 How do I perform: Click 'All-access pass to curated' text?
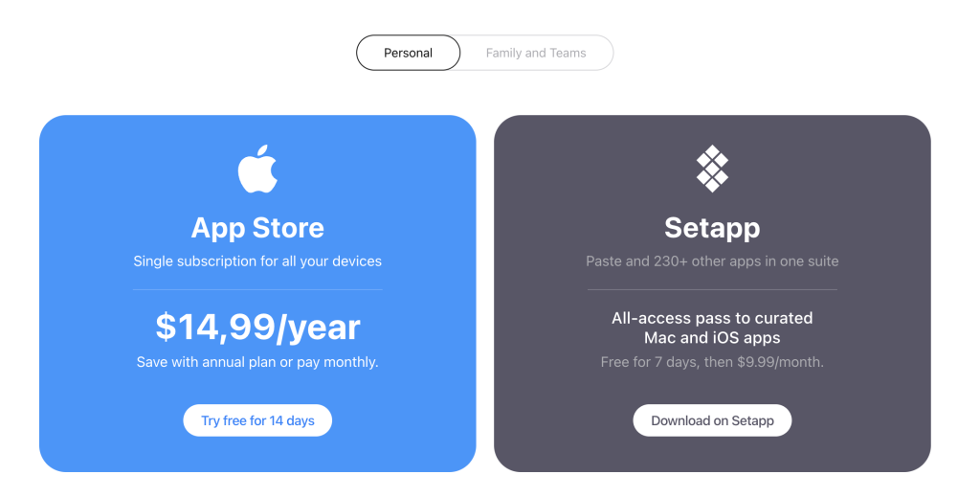click(712, 318)
